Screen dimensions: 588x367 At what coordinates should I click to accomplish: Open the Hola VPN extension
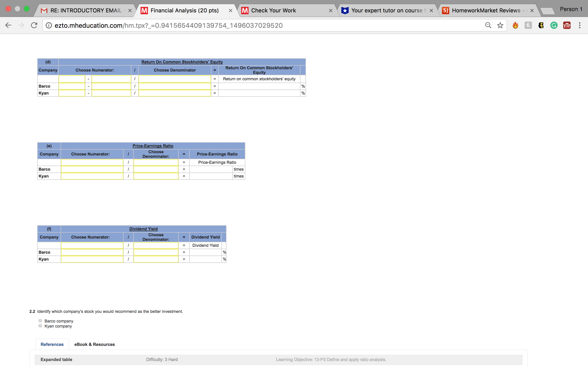(x=516, y=25)
